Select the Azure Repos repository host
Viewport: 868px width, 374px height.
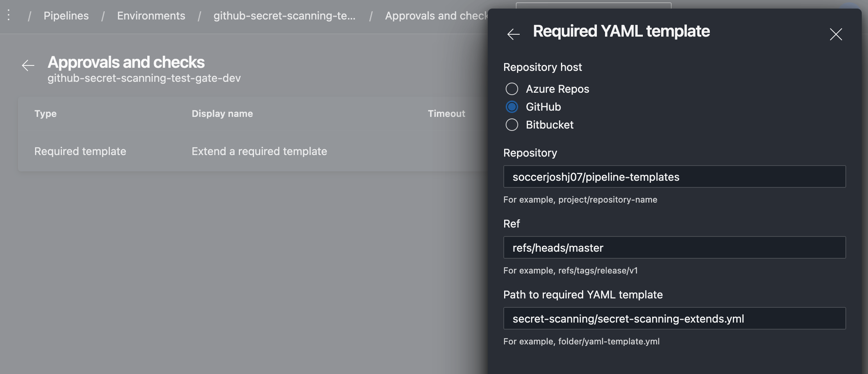click(512, 89)
